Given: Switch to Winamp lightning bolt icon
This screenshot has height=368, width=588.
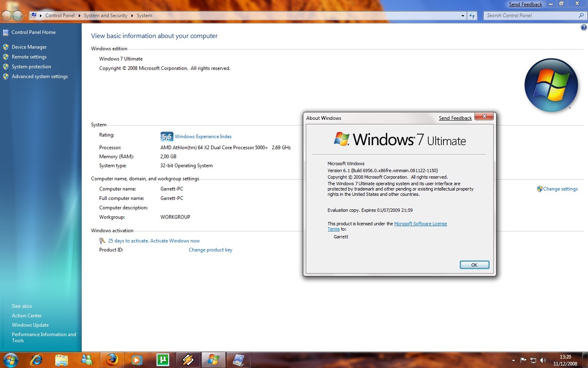Looking at the screenshot, I should pos(188,360).
